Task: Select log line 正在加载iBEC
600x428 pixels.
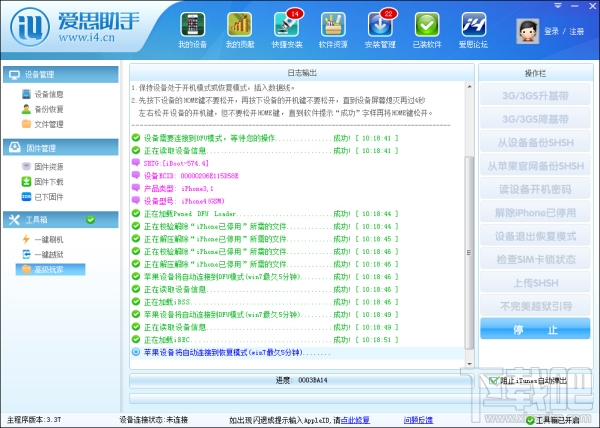Action: pyautogui.click(x=265, y=340)
